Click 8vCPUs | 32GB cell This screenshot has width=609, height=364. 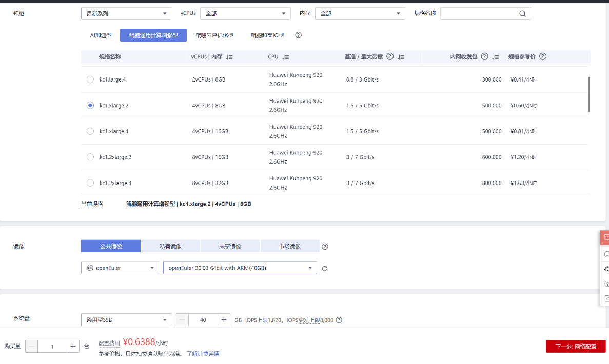[x=210, y=183]
